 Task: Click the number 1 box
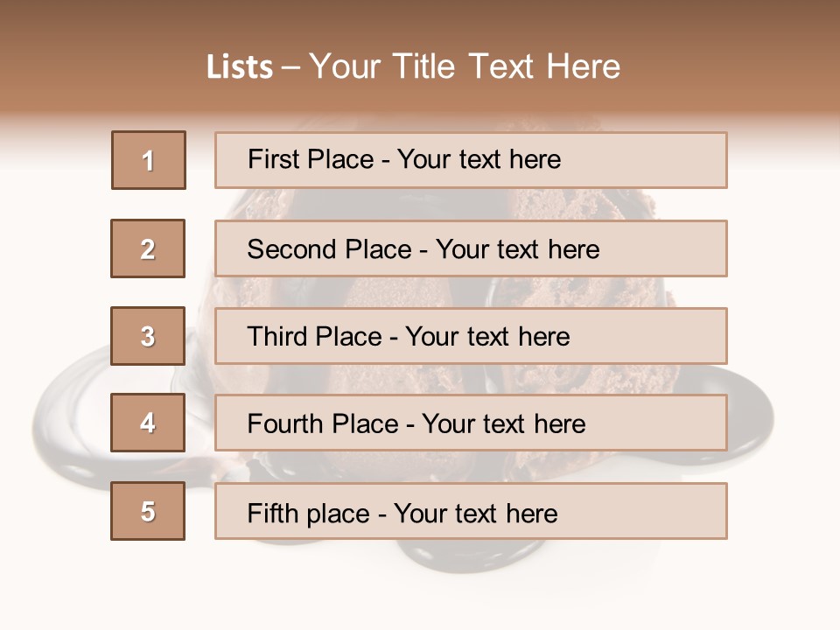point(149,160)
